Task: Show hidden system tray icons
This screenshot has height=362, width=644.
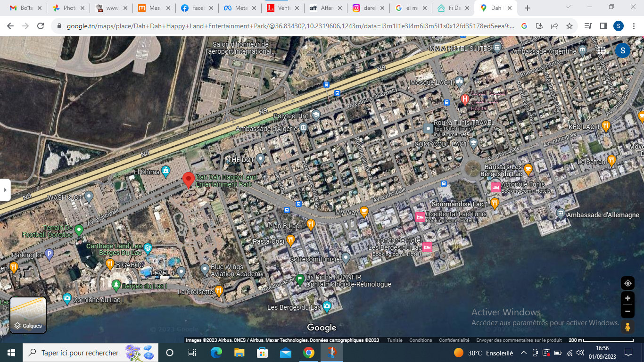Action: (x=523, y=353)
